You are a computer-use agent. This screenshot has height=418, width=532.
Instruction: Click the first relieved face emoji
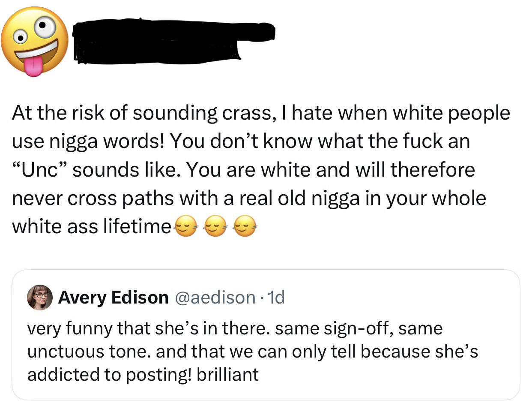186,226
